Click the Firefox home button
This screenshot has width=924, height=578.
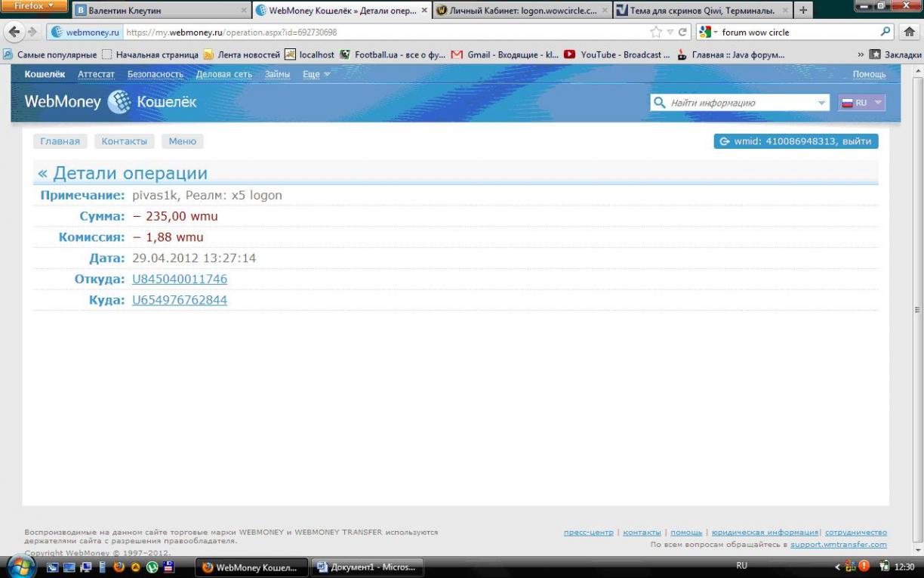909,32
